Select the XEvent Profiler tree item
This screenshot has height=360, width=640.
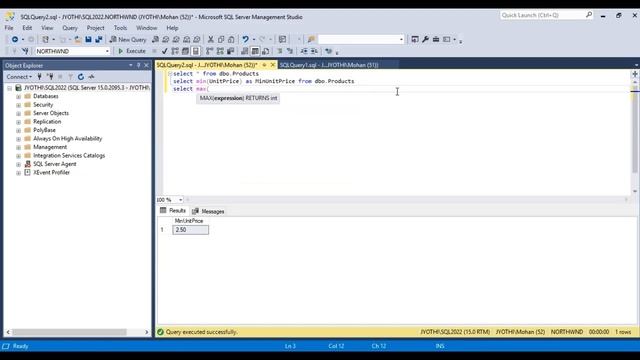coord(51,173)
